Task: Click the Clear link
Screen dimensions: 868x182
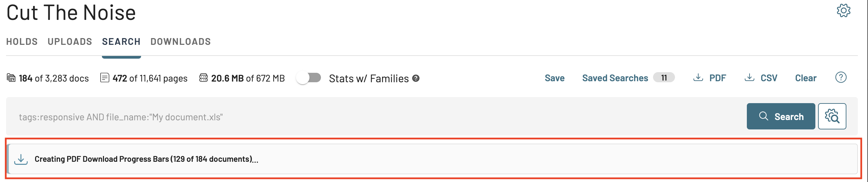Action: (806, 78)
